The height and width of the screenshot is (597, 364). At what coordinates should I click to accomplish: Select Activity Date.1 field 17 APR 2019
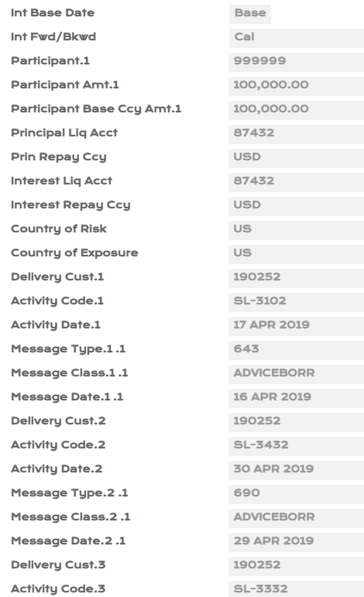296,326
